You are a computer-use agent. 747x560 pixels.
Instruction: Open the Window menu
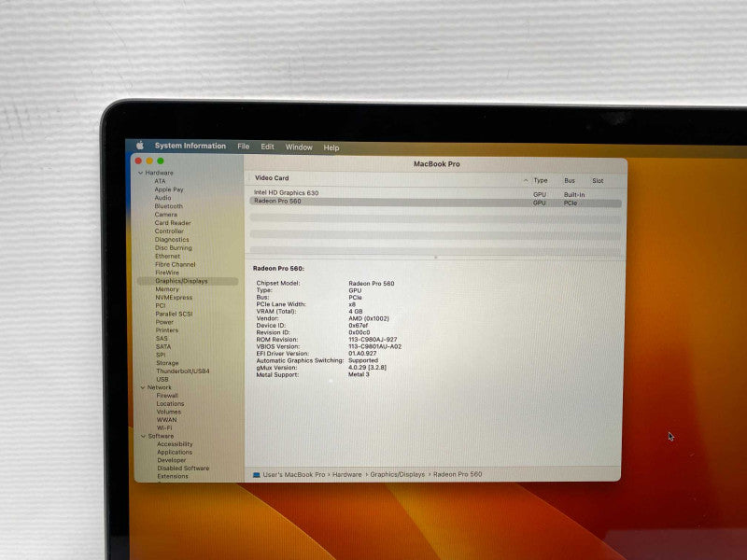(299, 147)
